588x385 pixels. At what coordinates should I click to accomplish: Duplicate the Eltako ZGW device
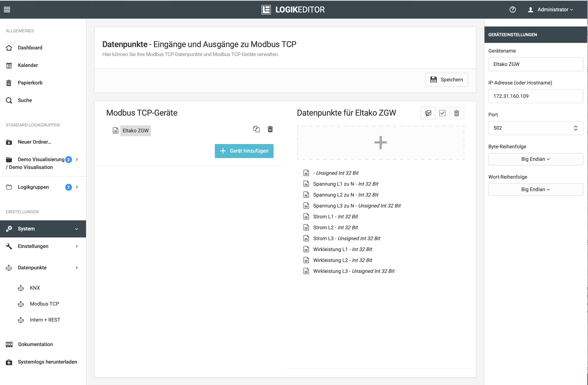(256, 129)
